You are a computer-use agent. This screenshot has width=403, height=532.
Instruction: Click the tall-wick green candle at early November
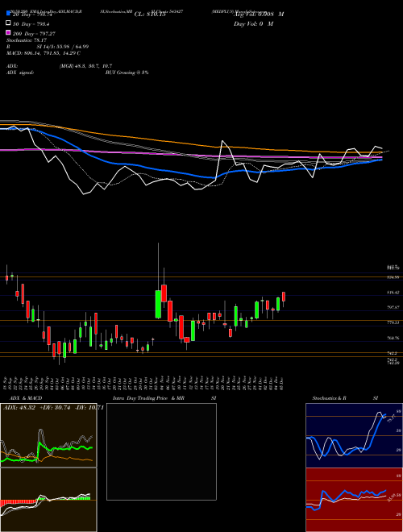pyautogui.click(x=158, y=304)
